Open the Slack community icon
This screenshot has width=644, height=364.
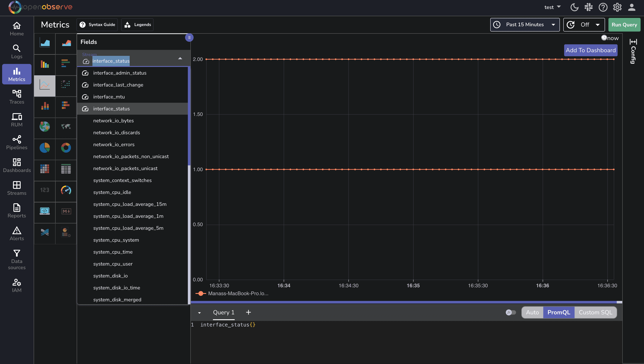tap(588, 7)
